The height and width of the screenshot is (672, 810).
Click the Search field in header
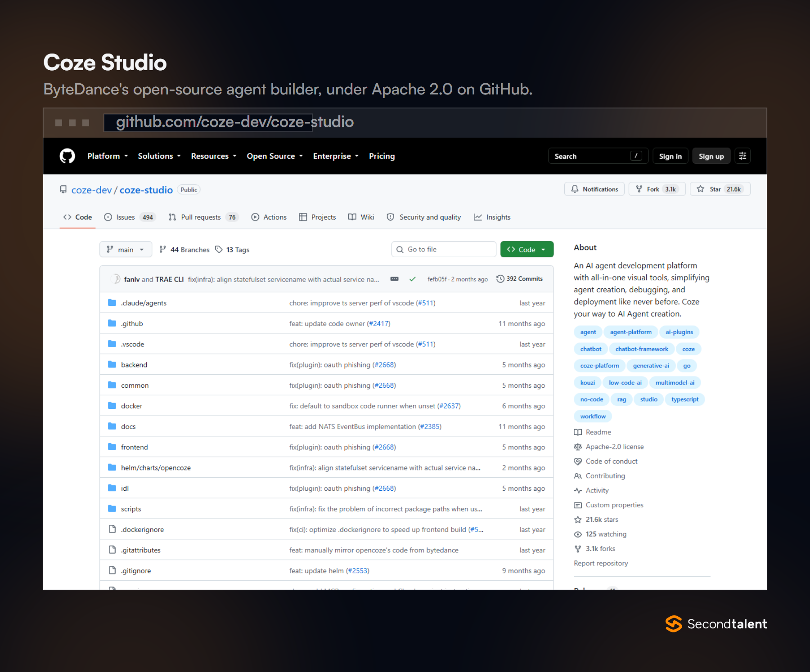tap(598, 156)
